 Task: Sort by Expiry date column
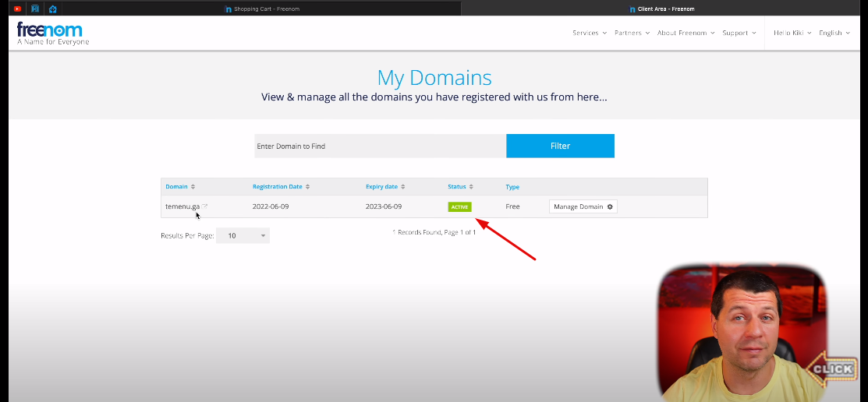(x=385, y=187)
